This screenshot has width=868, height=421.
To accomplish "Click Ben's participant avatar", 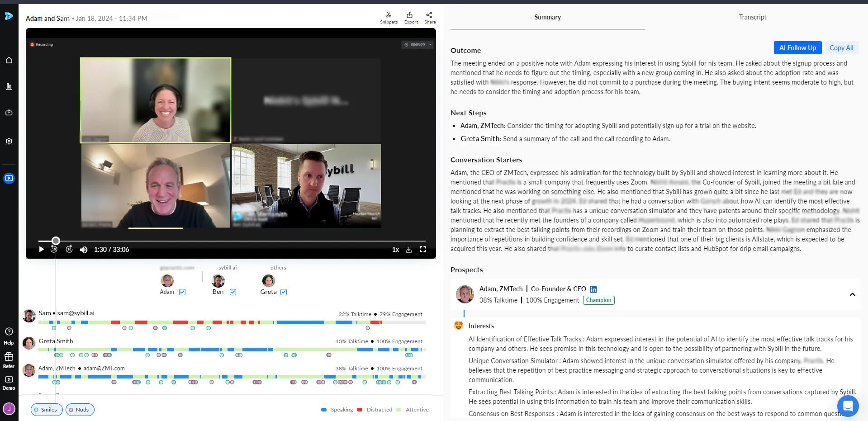I will (218, 281).
